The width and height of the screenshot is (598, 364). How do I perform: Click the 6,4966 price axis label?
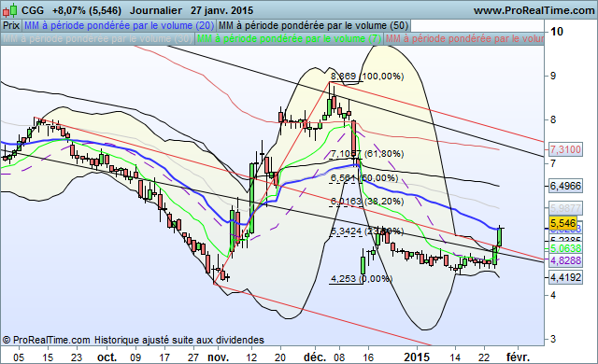click(565, 186)
